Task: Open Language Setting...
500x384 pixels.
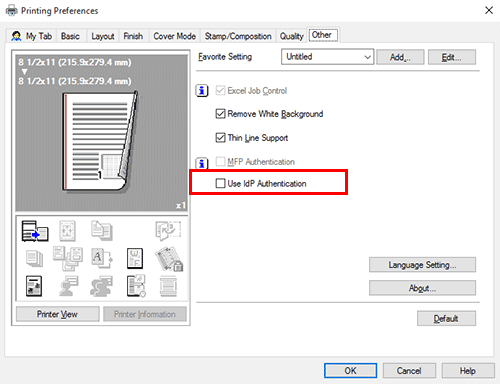Action: (x=422, y=265)
